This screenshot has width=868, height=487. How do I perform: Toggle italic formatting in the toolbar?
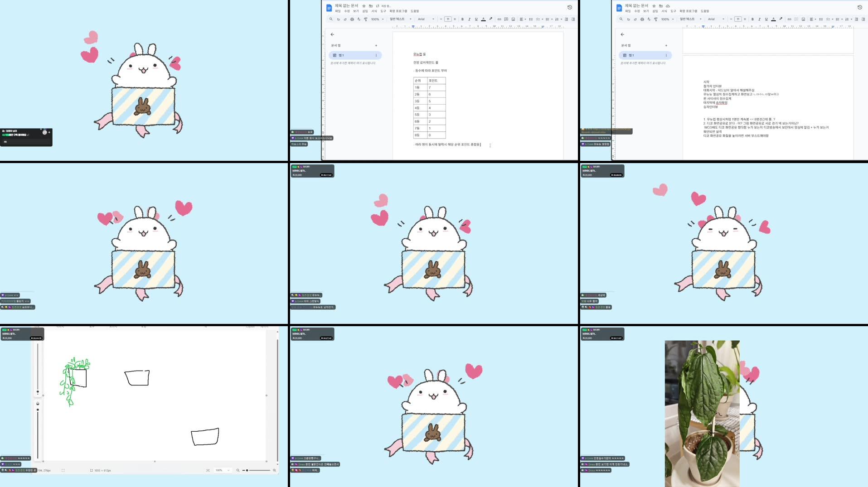coord(469,19)
